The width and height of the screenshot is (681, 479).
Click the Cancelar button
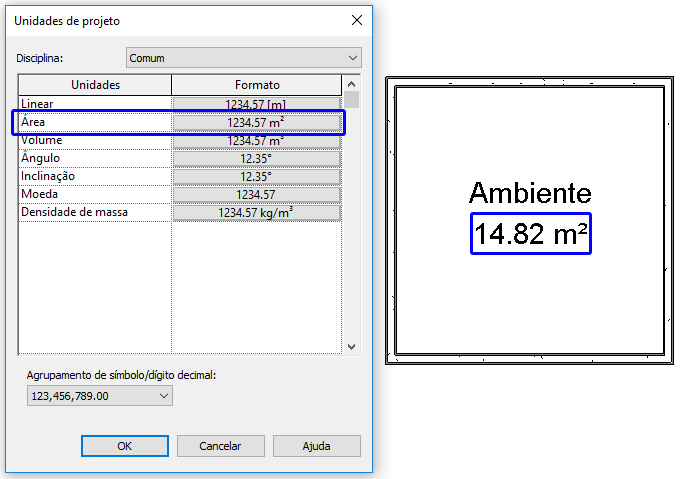[x=221, y=446]
